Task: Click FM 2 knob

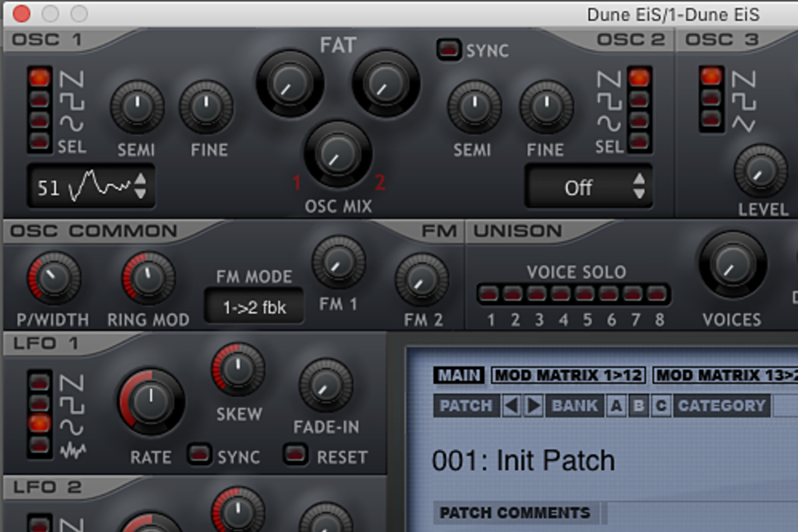Action: [x=422, y=280]
